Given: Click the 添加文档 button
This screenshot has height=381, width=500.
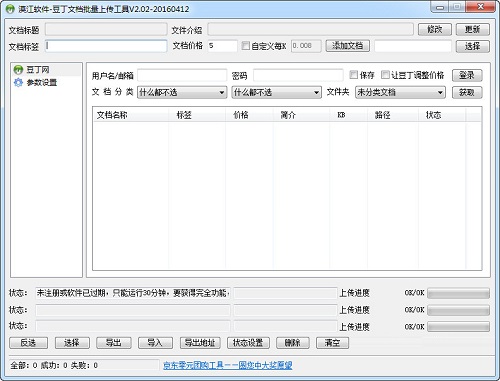Looking at the screenshot, I should [348, 46].
